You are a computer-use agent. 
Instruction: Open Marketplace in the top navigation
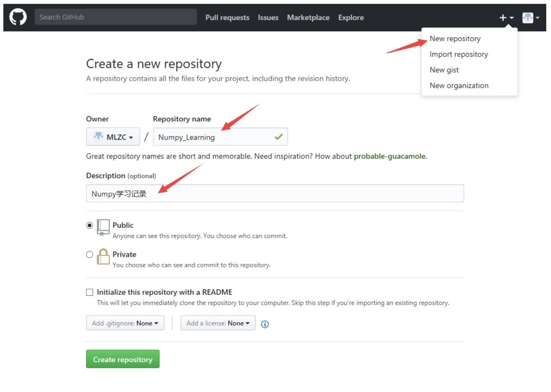click(x=308, y=18)
